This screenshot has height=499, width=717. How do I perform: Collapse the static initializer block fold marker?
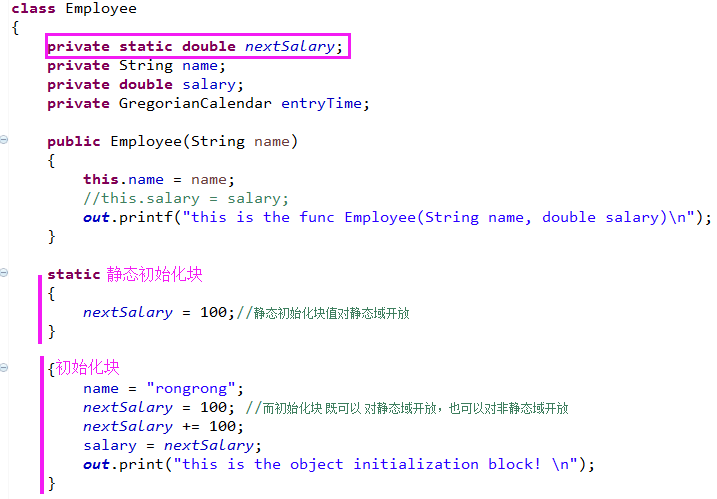pyautogui.click(x=4, y=273)
